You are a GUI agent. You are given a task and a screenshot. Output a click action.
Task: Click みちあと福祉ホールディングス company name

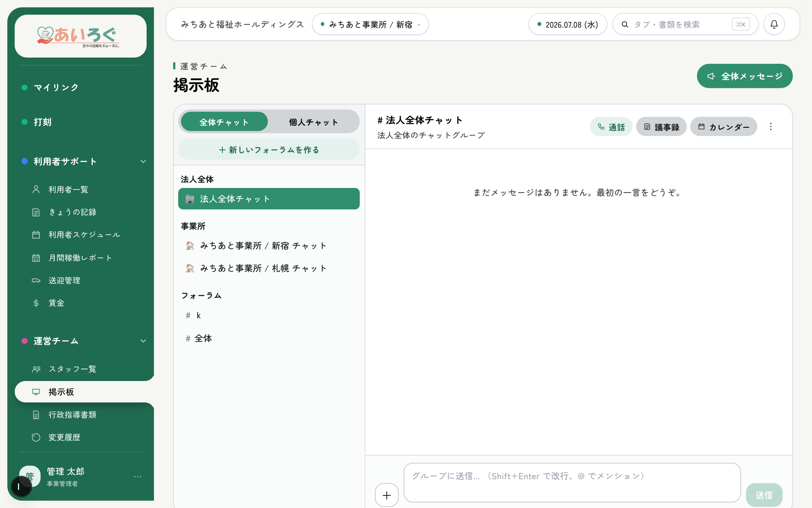[242, 24]
